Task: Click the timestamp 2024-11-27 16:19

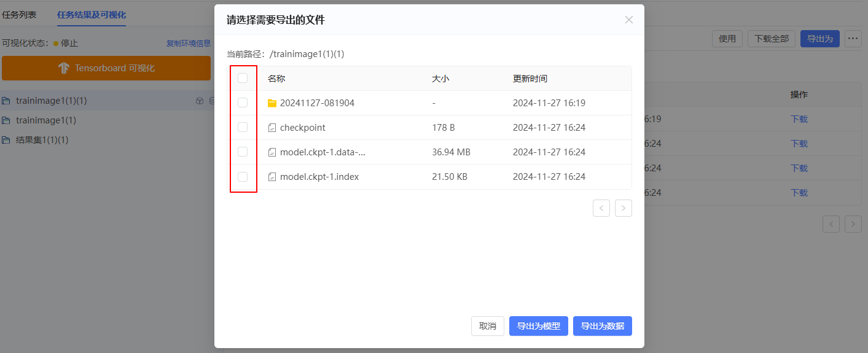Action: click(549, 103)
